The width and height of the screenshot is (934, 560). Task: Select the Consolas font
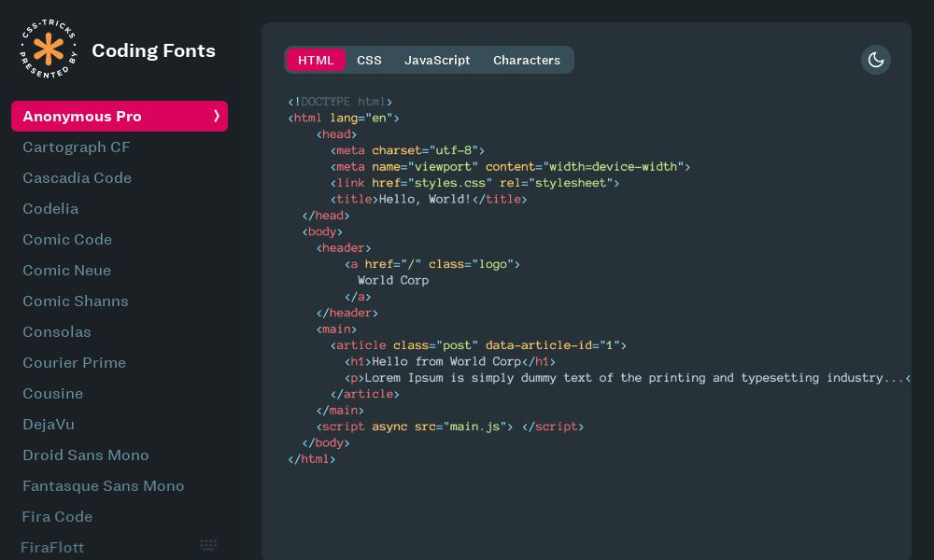[x=57, y=332]
